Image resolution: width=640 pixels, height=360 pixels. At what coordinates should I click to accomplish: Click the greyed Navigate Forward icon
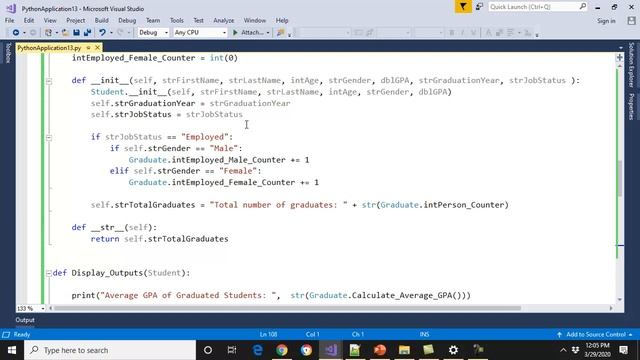point(33,32)
